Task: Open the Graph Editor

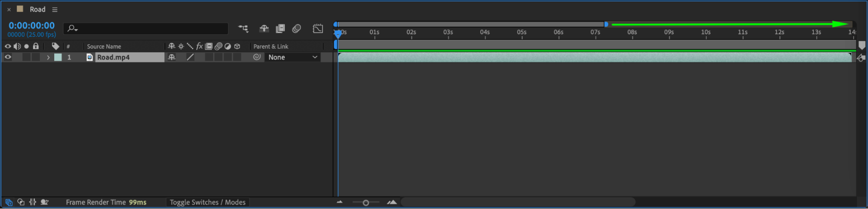Action: pos(318,29)
